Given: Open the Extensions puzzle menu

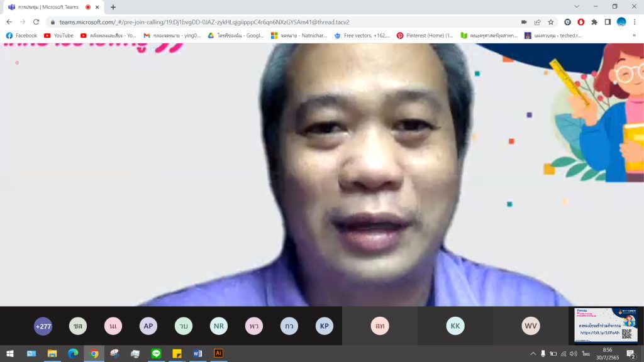Looking at the screenshot, I should (594, 22).
